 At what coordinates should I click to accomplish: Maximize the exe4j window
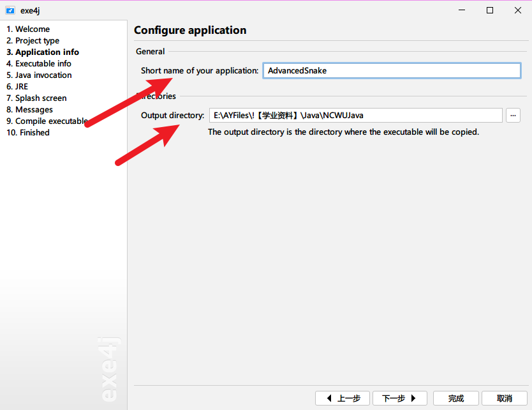coord(490,10)
